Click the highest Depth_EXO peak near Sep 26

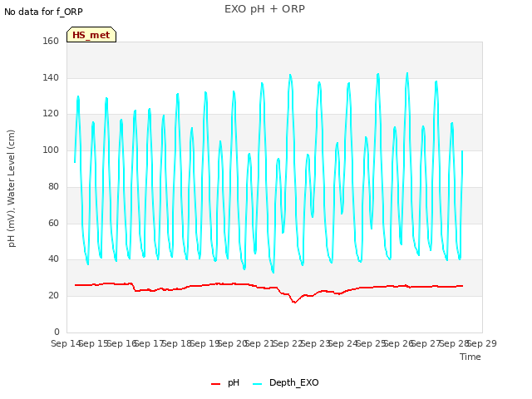pyautogui.click(x=407, y=73)
